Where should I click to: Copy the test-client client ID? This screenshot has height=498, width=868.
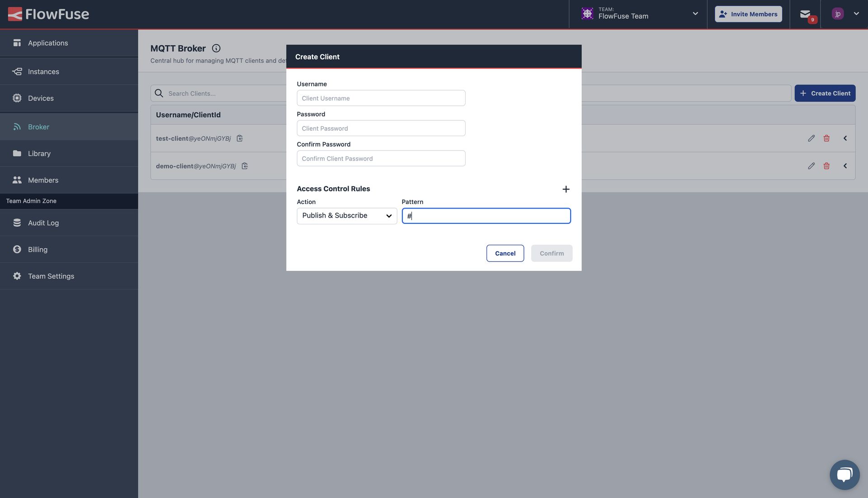[x=240, y=138]
